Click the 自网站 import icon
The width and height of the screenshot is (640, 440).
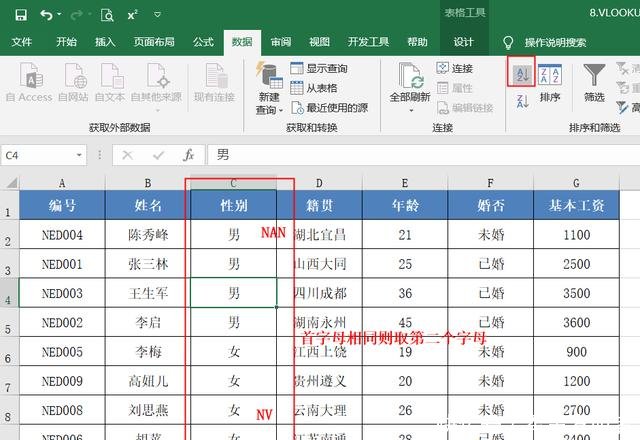73,82
